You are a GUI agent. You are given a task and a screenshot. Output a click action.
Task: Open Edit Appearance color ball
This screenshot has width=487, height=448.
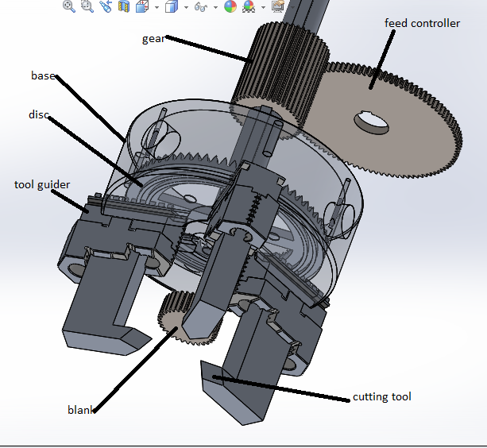pyautogui.click(x=230, y=6)
